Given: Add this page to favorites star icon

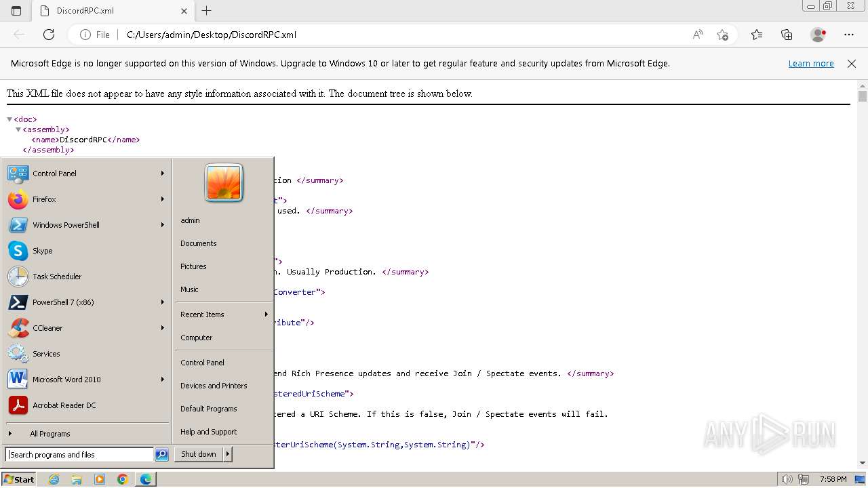Looking at the screenshot, I should pyautogui.click(x=722, y=35).
